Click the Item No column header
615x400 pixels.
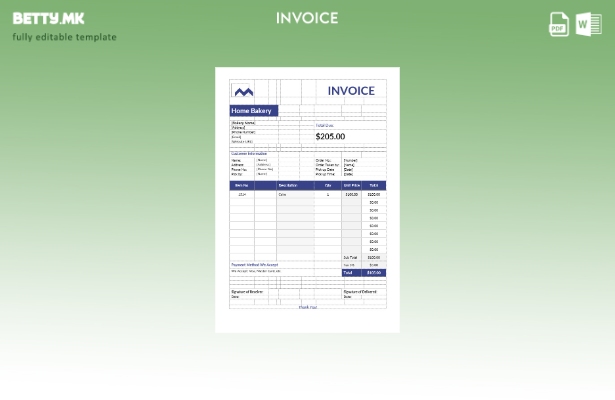click(x=241, y=185)
